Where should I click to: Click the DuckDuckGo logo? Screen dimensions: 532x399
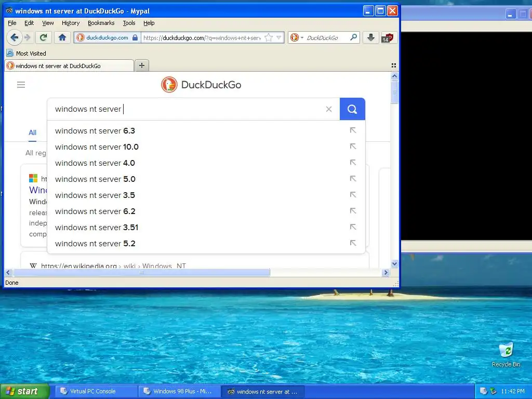[x=201, y=85]
